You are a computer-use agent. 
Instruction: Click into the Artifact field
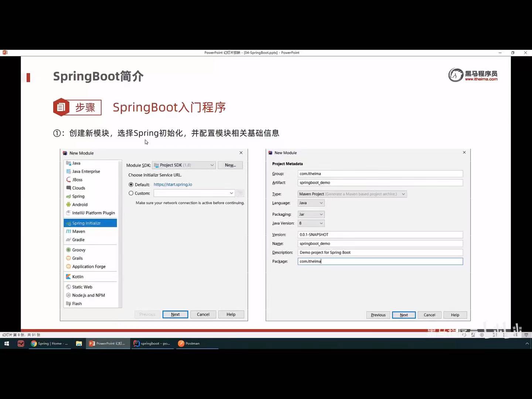[x=380, y=183]
